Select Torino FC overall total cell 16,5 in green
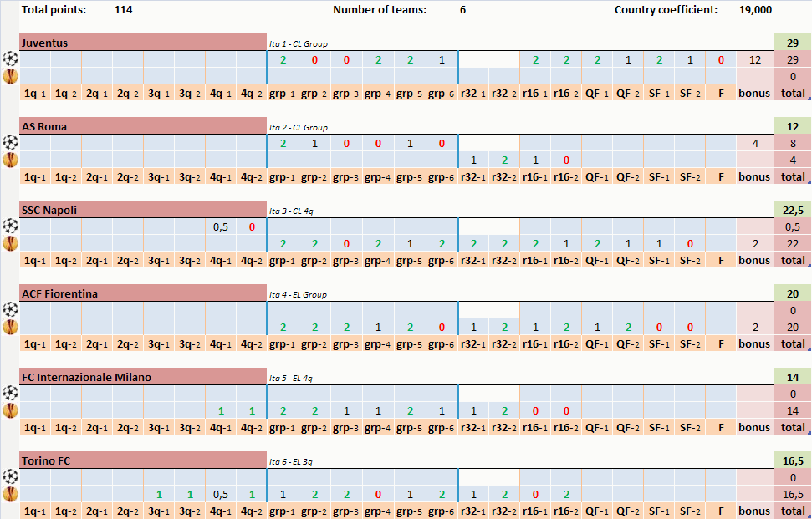The width and height of the screenshot is (812, 519). [x=793, y=460]
